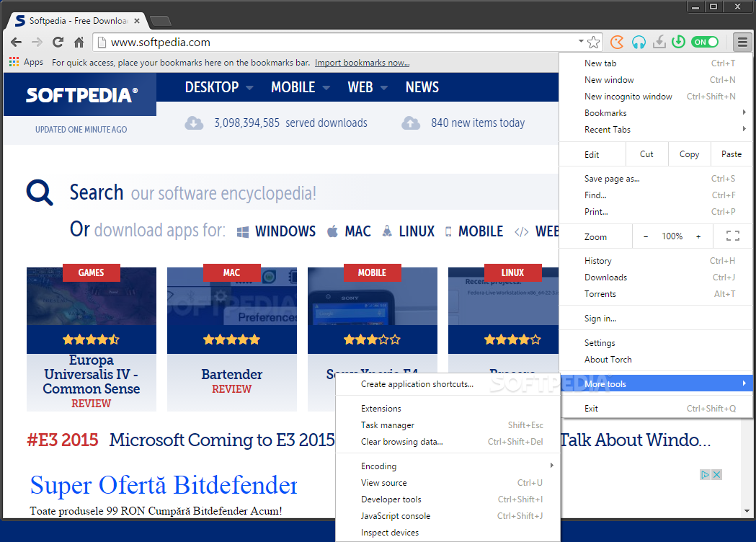
Task: Bookmark this page with the star icon
Action: 594,43
